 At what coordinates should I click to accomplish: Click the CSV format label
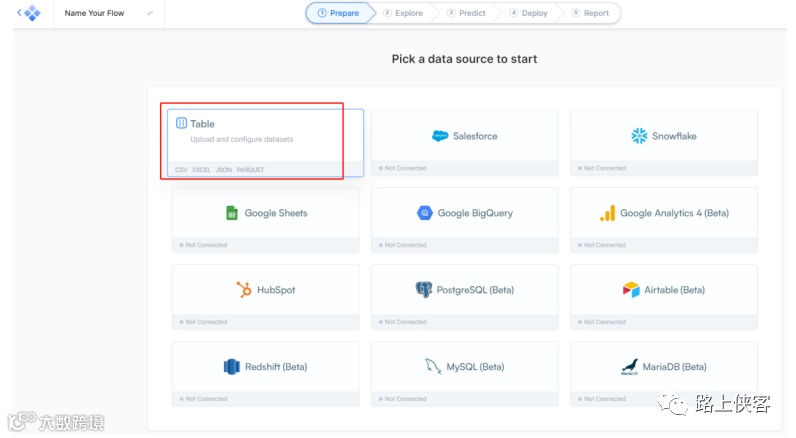click(x=181, y=170)
